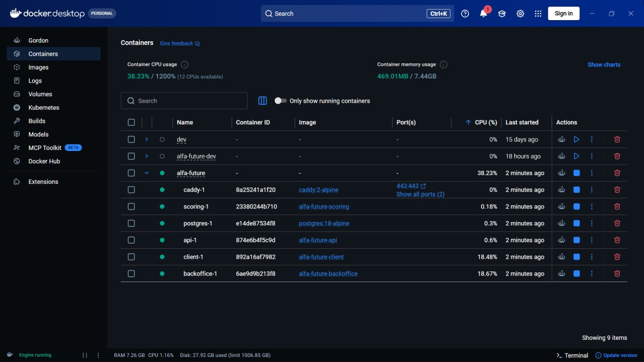Image resolution: width=644 pixels, height=362 pixels.
Task: Check the select-all checkbox in table header
Action: pyautogui.click(x=131, y=122)
